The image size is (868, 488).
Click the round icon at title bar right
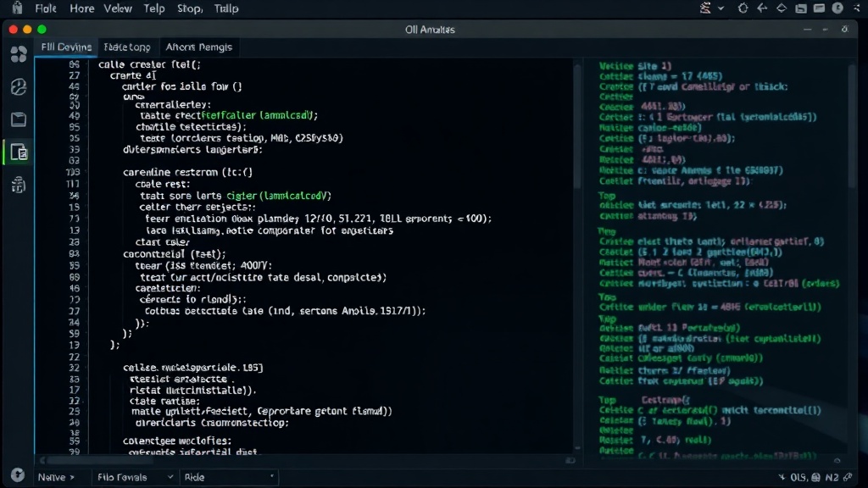[x=845, y=30]
